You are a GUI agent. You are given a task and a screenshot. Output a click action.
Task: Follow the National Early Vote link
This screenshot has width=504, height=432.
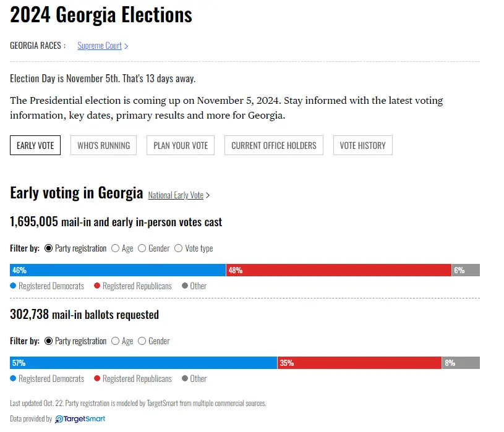coord(176,195)
